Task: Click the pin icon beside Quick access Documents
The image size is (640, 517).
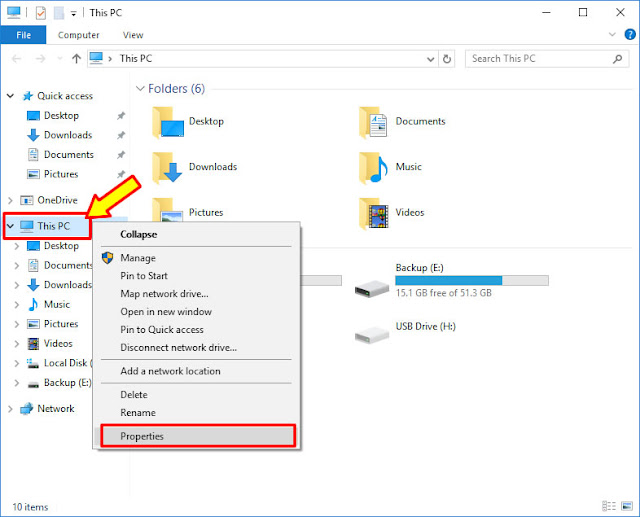Action: (121, 155)
